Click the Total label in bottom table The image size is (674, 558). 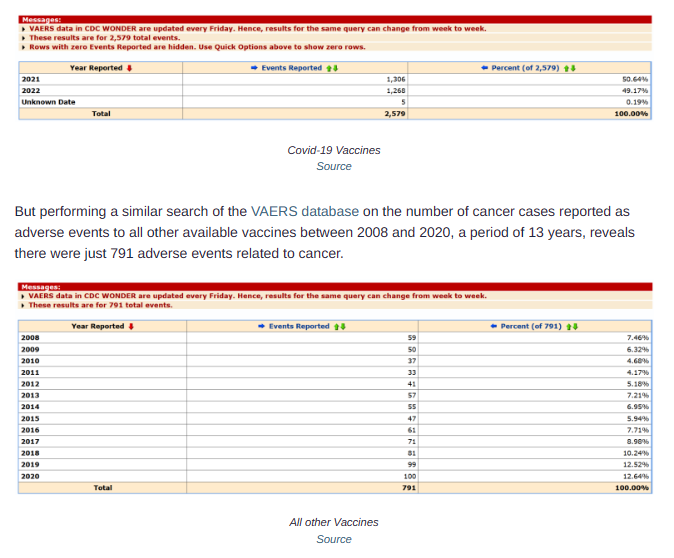pyautogui.click(x=103, y=488)
